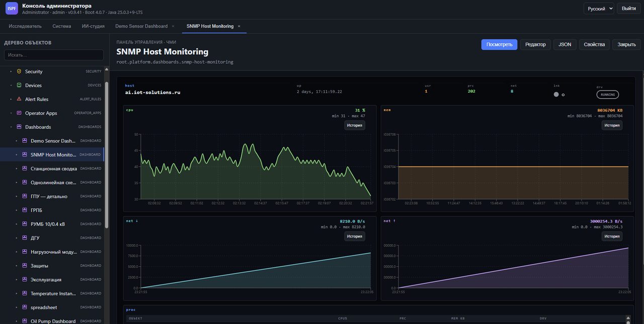644x324 pixels.
Task: Expand the ГРПБ node arrow
Action: [x=16, y=210]
